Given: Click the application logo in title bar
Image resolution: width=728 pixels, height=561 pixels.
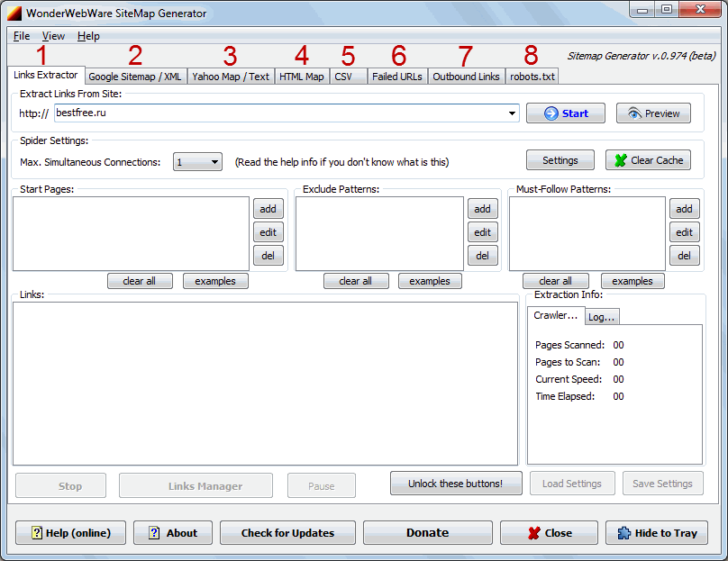Looking at the screenshot, I should pos(14,14).
